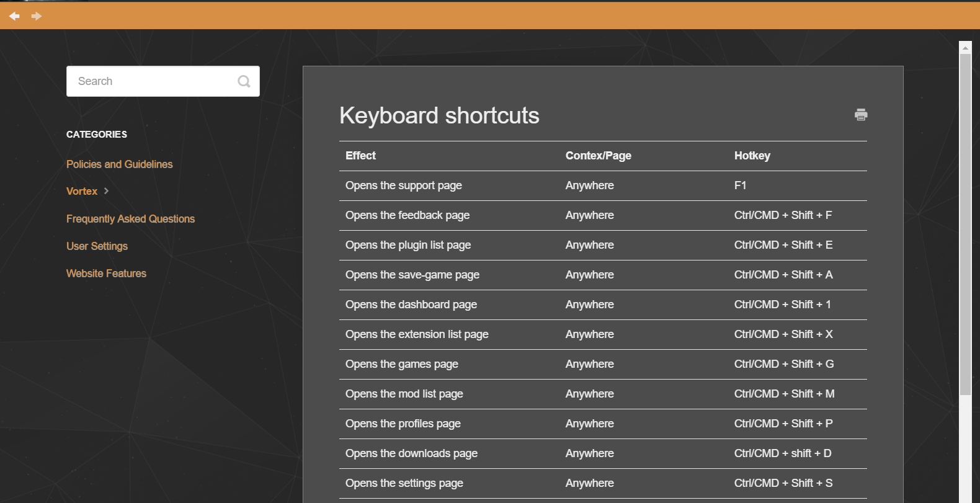Viewport: 980px width, 503px height.
Task: Open Frequently Asked Questions category
Action: (130, 219)
